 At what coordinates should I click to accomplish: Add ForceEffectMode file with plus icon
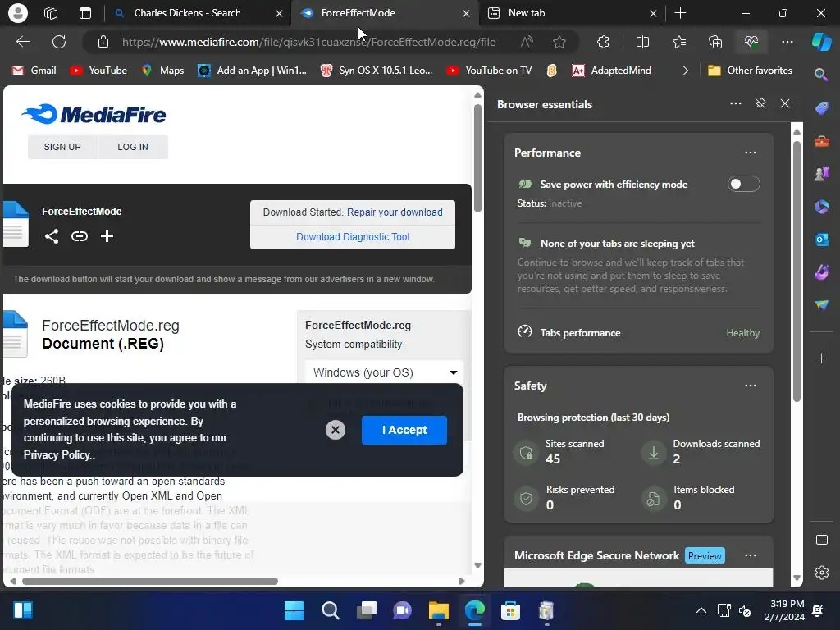tap(107, 235)
